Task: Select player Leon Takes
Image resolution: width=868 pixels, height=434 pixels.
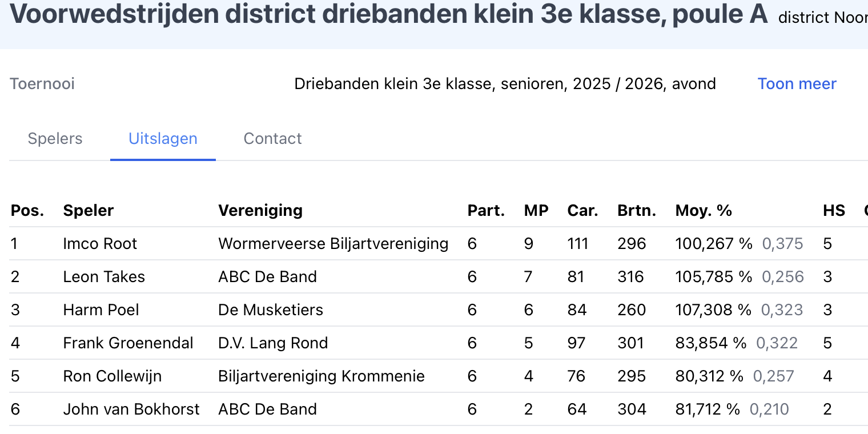Action: pos(104,277)
